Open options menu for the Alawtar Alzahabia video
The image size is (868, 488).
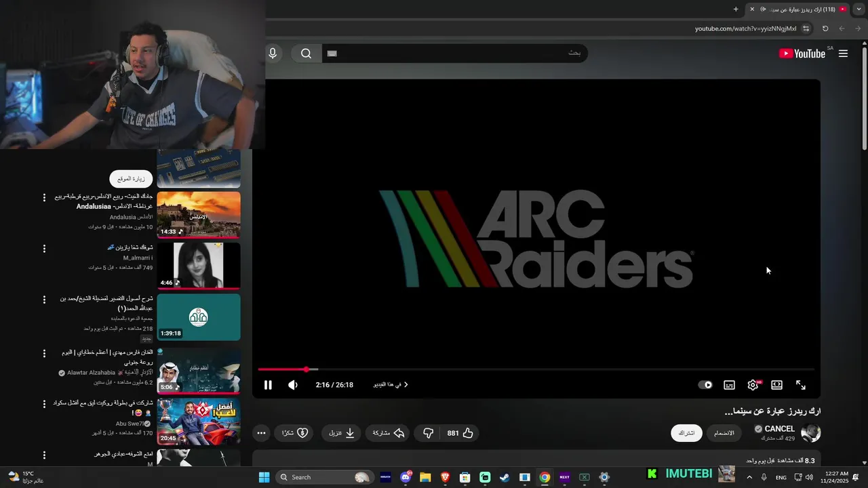[44, 353]
